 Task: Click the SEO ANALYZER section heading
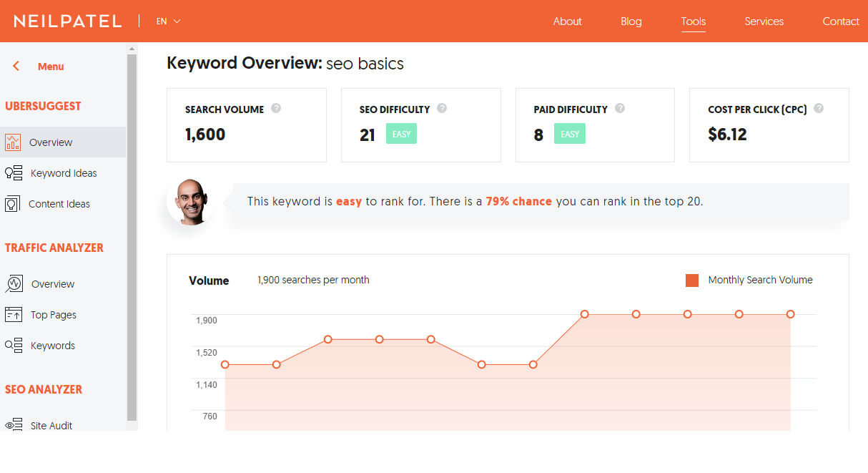coord(44,389)
